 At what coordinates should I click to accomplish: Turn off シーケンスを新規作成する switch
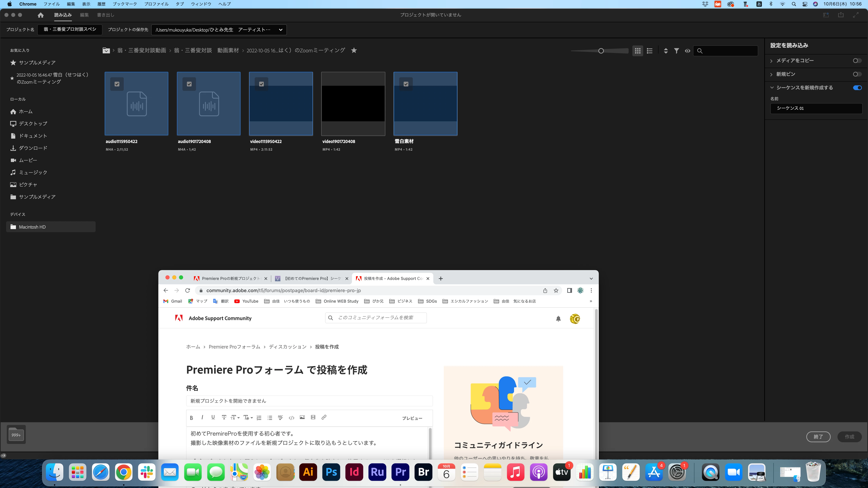click(857, 88)
